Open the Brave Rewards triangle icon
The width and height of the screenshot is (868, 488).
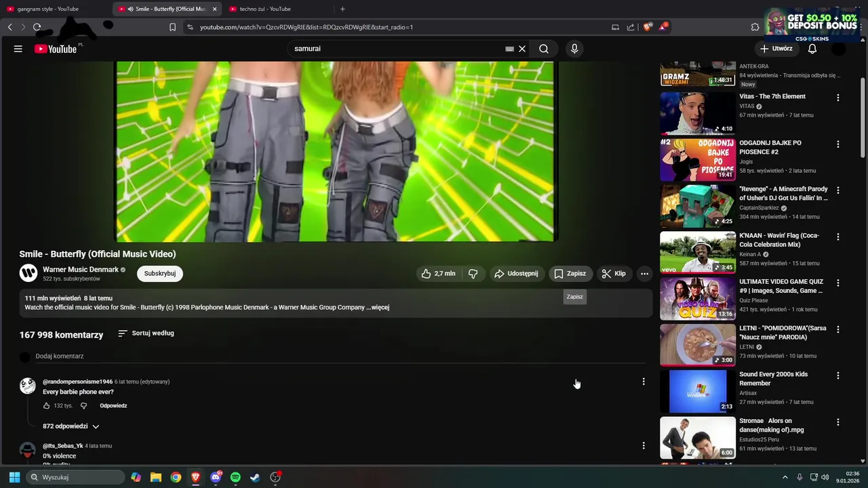[x=663, y=27]
